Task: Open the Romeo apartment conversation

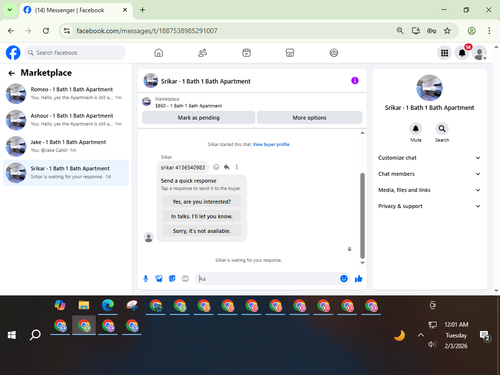Action: pos(66,93)
